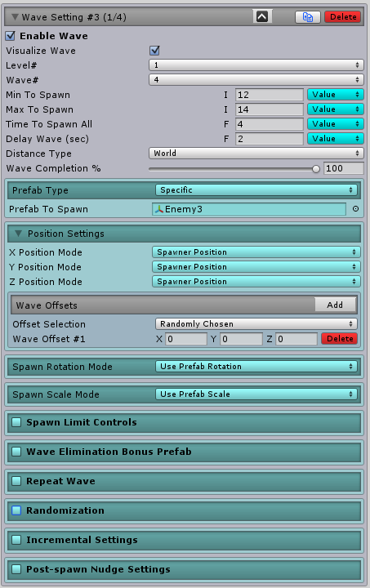Enable the Randomization checkbox

coord(16,510)
